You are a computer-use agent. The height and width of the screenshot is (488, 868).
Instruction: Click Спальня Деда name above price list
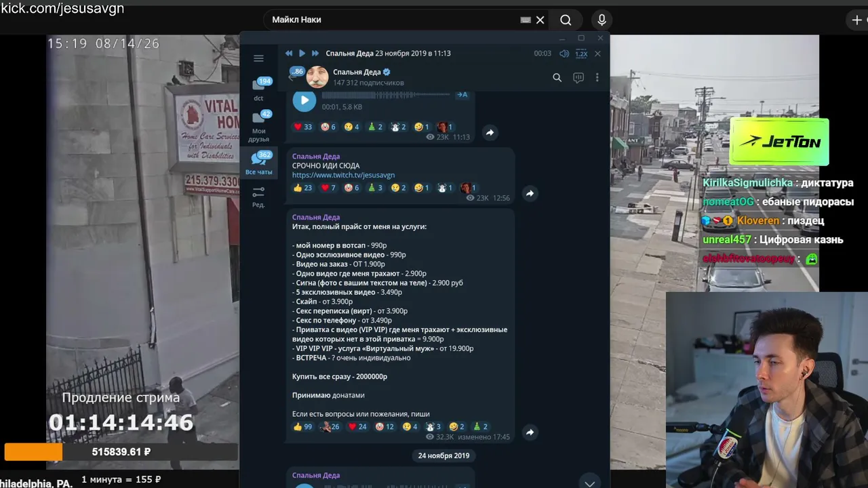coord(316,217)
